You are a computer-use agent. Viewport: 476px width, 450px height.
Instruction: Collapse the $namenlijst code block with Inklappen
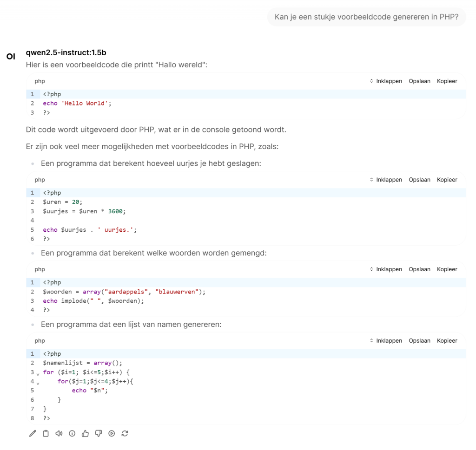(x=386, y=341)
